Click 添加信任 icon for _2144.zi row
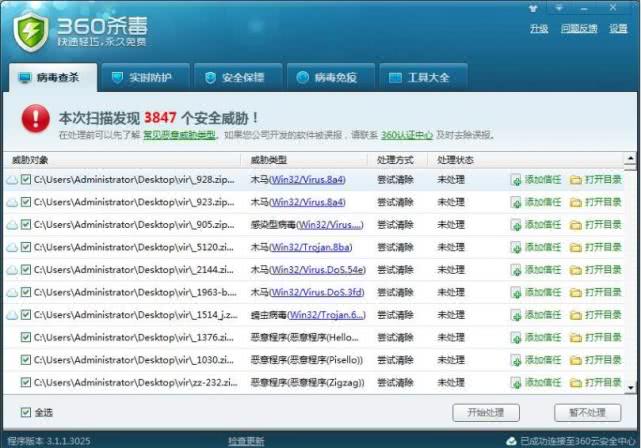Image resolution: width=641 pixels, height=448 pixels. pyautogui.click(x=516, y=270)
